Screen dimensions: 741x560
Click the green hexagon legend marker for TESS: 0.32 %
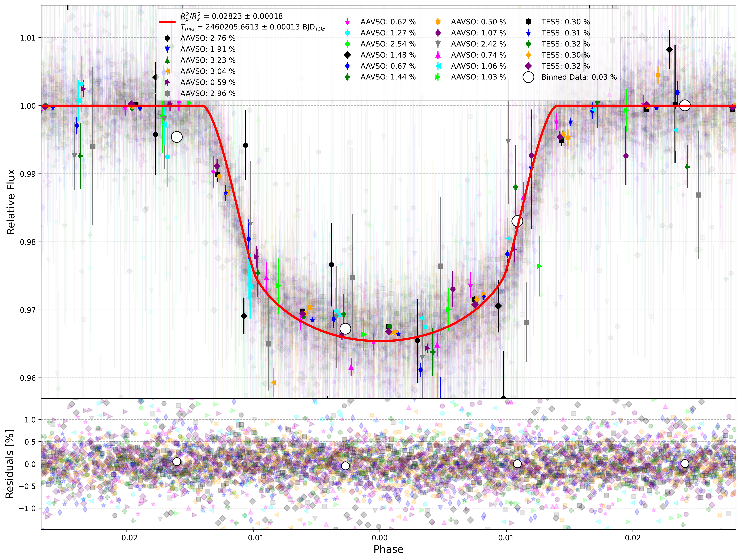[528, 44]
